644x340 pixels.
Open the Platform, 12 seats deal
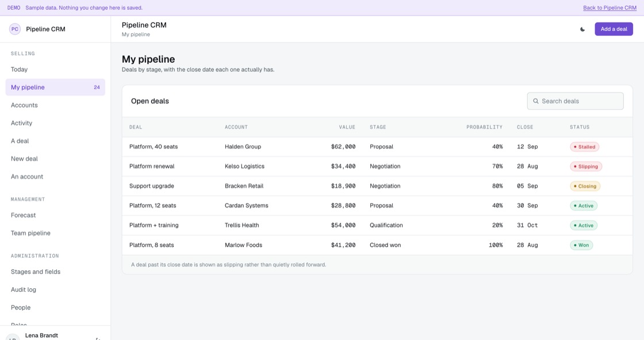click(x=153, y=205)
